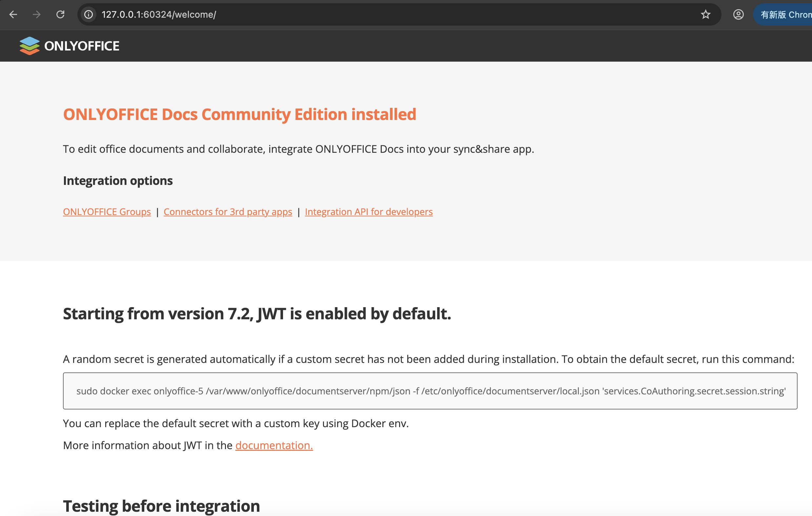Image resolution: width=812 pixels, height=516 pixels.
Task: Click the ONLYOFFICE logo in the header
Action: click(x=69, y=46)
